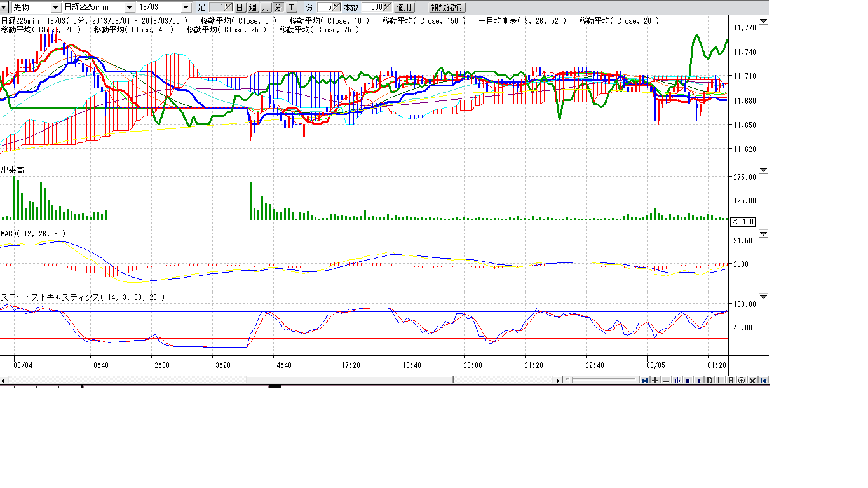Click the minus zoom-out chart icon
The height and width of the screenshot is (488, 868).
[x=666, y=381]
